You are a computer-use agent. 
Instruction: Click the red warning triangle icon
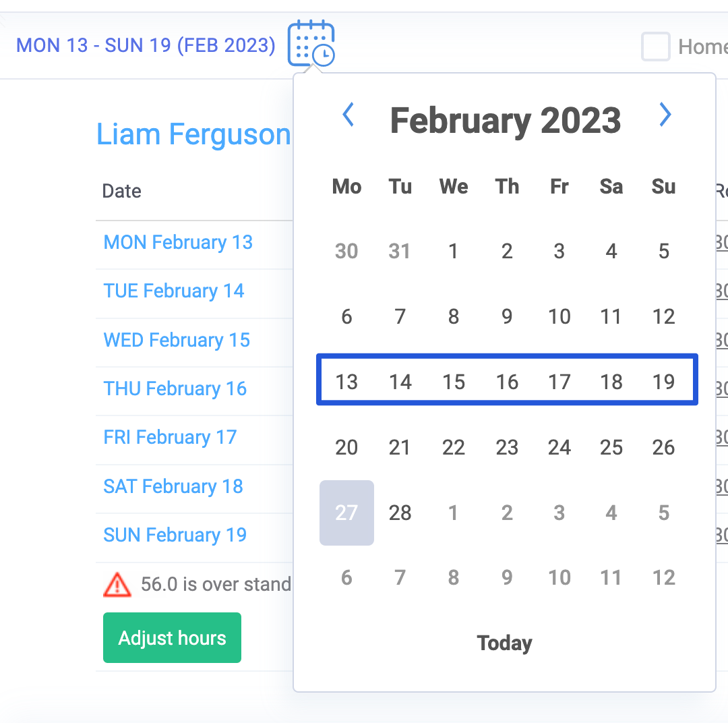(117, 584)
